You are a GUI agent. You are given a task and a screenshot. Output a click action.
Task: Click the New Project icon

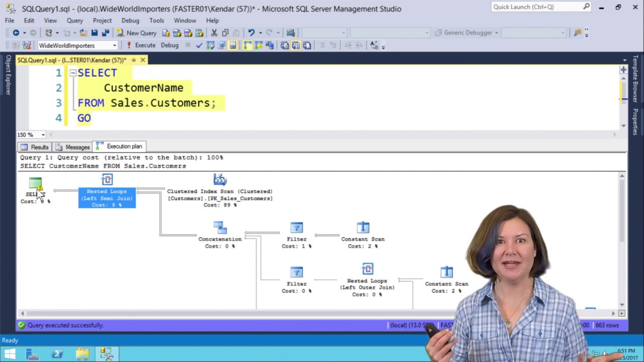[x=48, y=33]
